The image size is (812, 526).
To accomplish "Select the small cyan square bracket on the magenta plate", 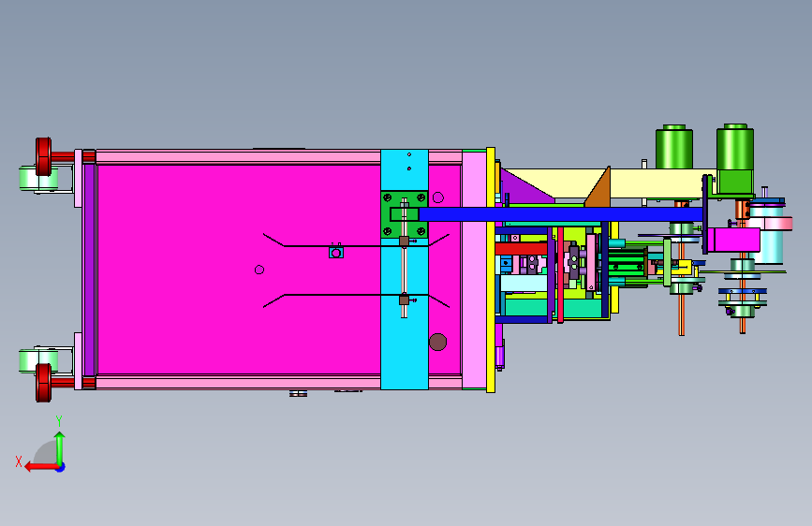I will (336, 252).
